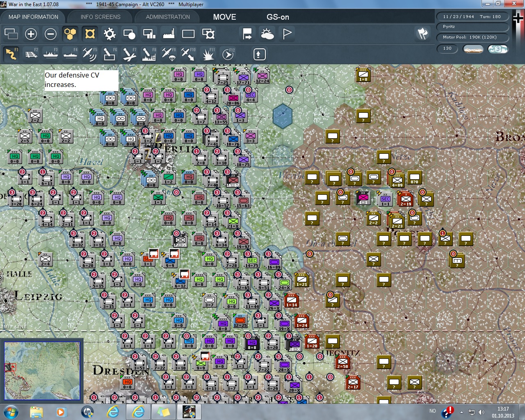Open Sticky Notes from the taskbar

pyautogui.click(x=164, y=412)
